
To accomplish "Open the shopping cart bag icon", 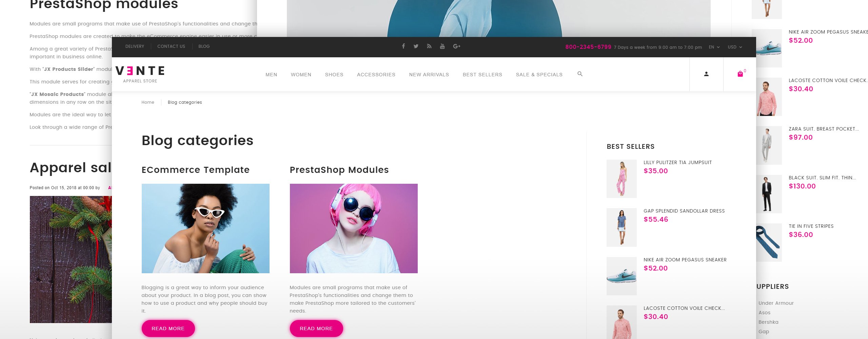I will coord(740,74).
